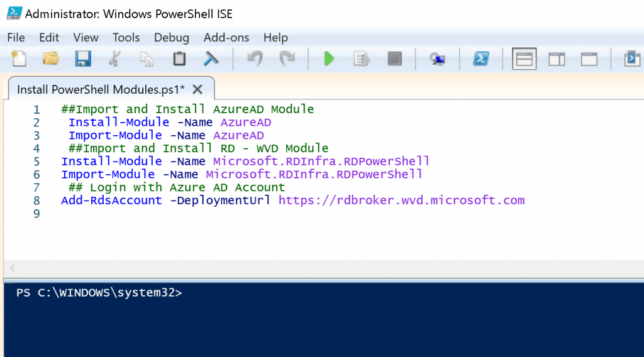Redo the last edit

point(287,59)
